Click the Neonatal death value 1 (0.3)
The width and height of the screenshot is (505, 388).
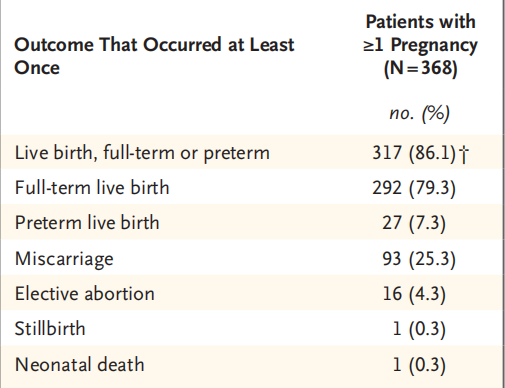(419, 365)
